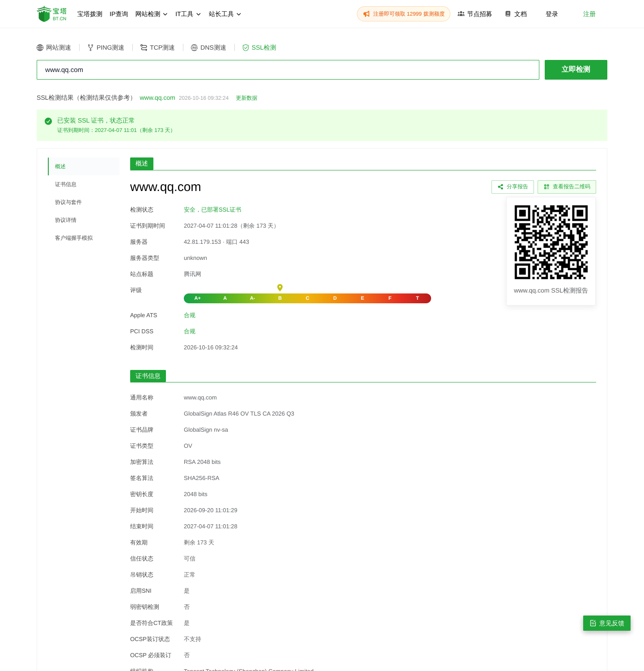Click the QR icon in 查看报告二维码
644x671 pixels.
point(547,187)
